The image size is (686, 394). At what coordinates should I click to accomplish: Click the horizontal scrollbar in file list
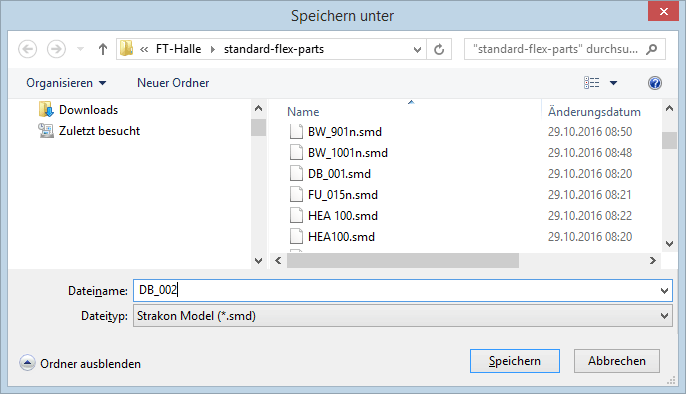[x=402, y=261]
